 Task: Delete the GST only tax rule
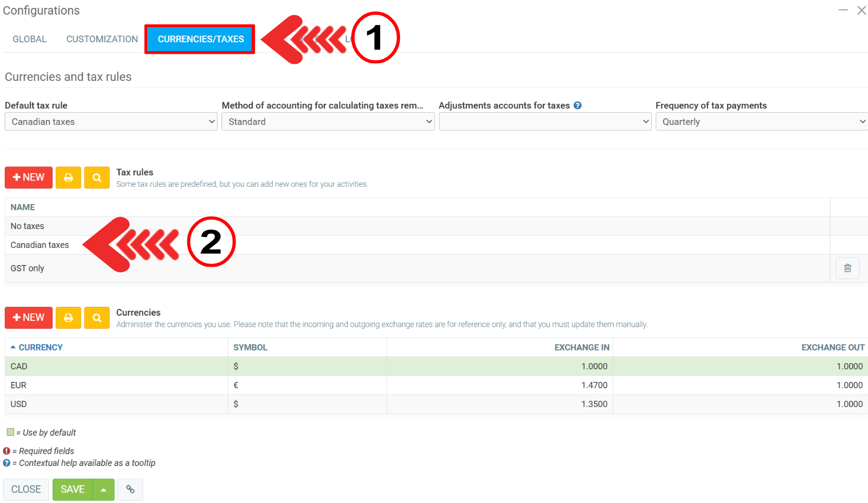click(x=847, y=268)
